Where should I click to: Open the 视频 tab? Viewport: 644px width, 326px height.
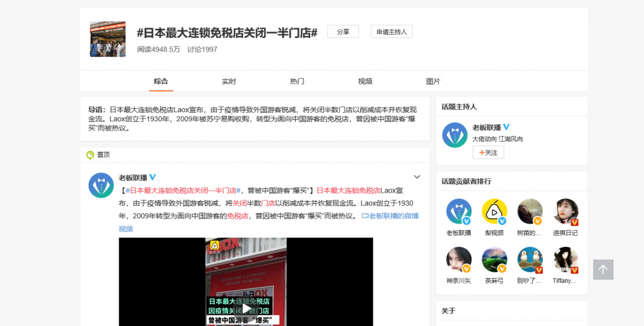(365, 81)
